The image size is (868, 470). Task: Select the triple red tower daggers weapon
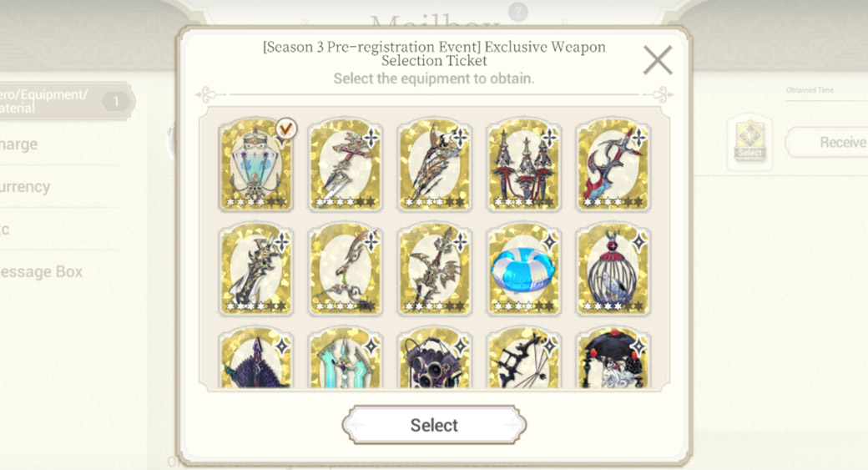click(x=523, y=164)
